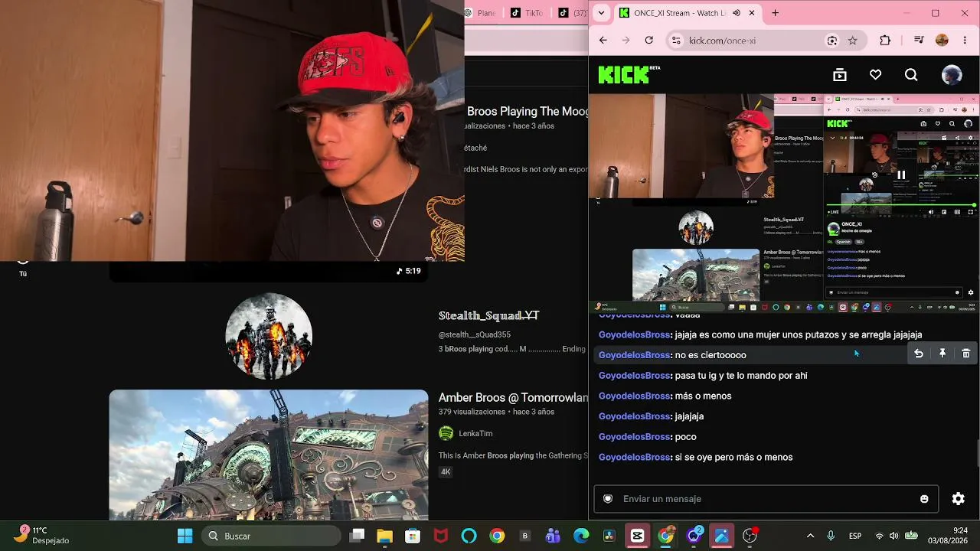Search page with Google Lens icon
980x551 pixels.
tap(832, 41)
